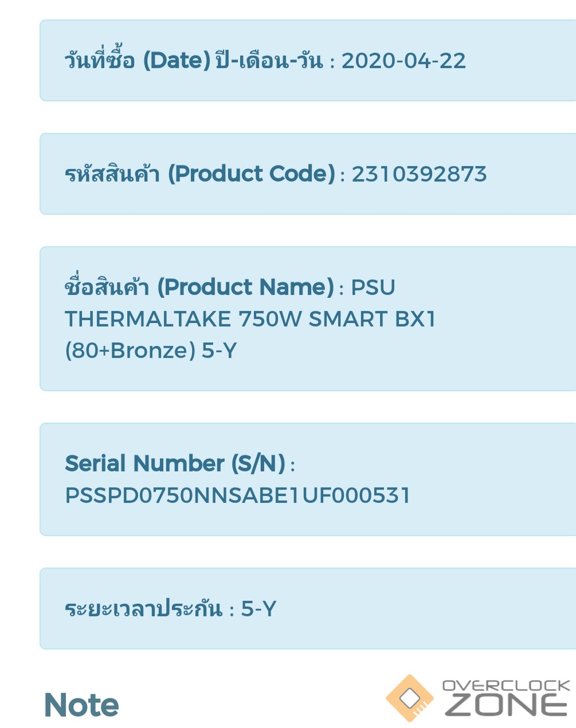Select the serial number PSSPD0750NNSABE1UF000531
The height and width of the screenshot is (728, 576).
coord(238,495)
